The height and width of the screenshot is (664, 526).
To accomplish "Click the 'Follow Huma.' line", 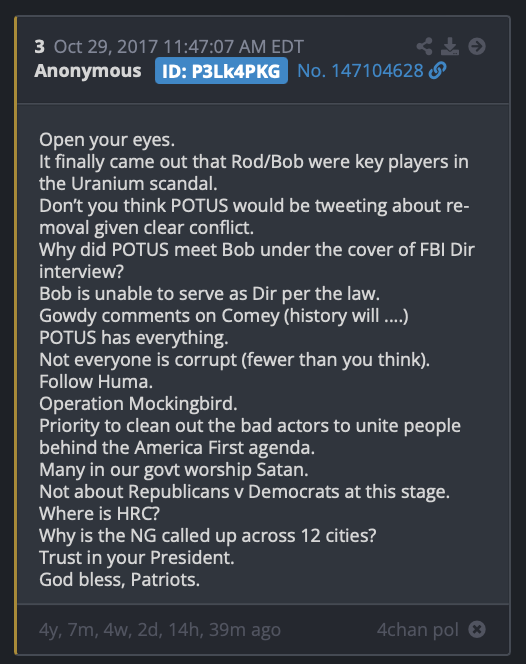I will pyautogui.click(x=96, y=382).
